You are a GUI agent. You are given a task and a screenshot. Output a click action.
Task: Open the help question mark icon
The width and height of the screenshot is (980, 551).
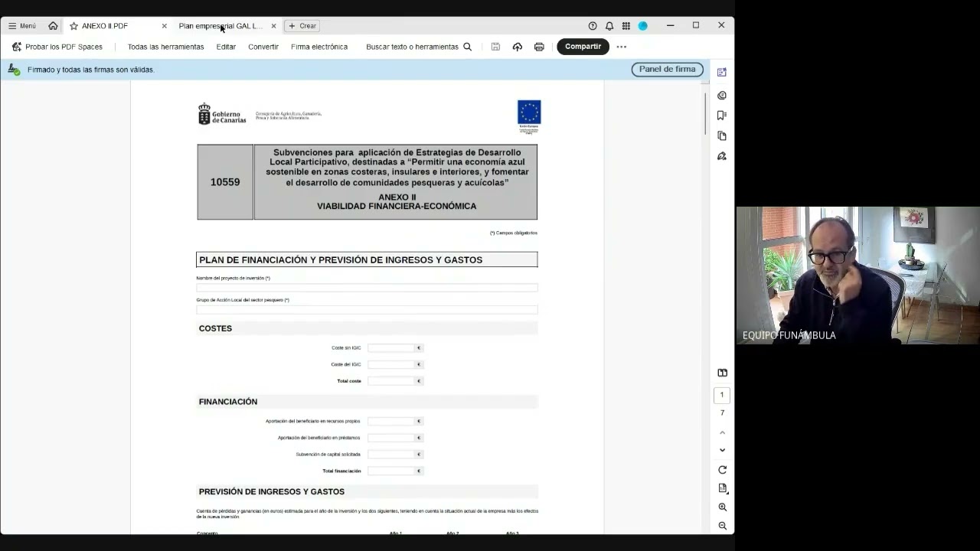(593, 26)
